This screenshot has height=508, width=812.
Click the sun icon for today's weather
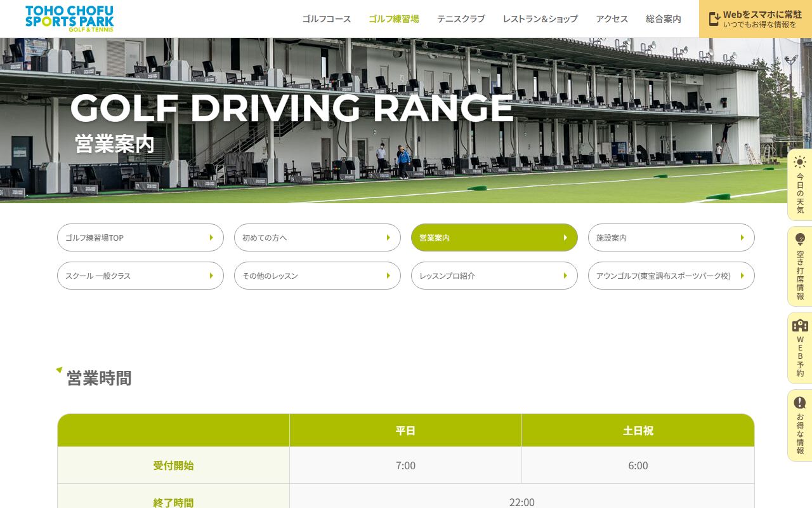pyautogui.click(x=800, y=162)
